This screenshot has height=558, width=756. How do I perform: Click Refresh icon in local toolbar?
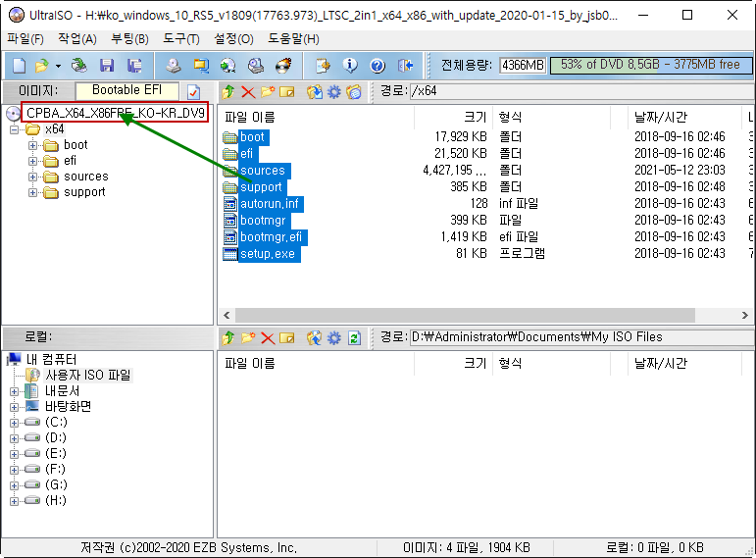(x=354, y=338)
